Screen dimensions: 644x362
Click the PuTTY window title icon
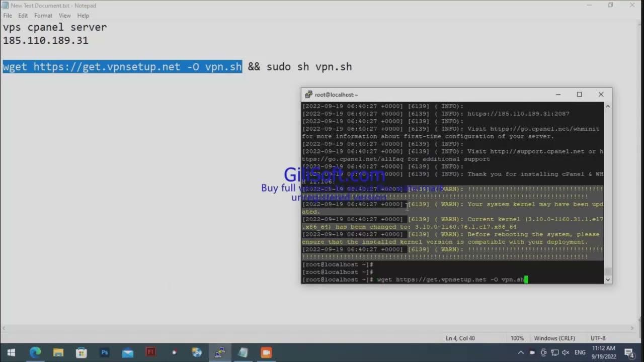309,95
